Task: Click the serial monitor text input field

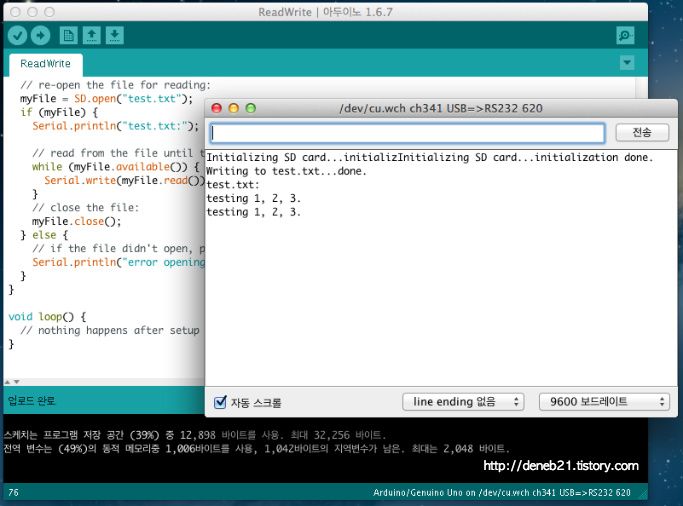Action: 408,133
